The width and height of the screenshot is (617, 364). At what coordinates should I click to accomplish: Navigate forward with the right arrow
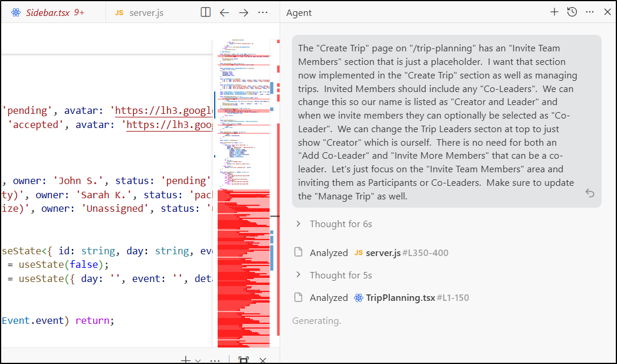[x=244, y=12]
